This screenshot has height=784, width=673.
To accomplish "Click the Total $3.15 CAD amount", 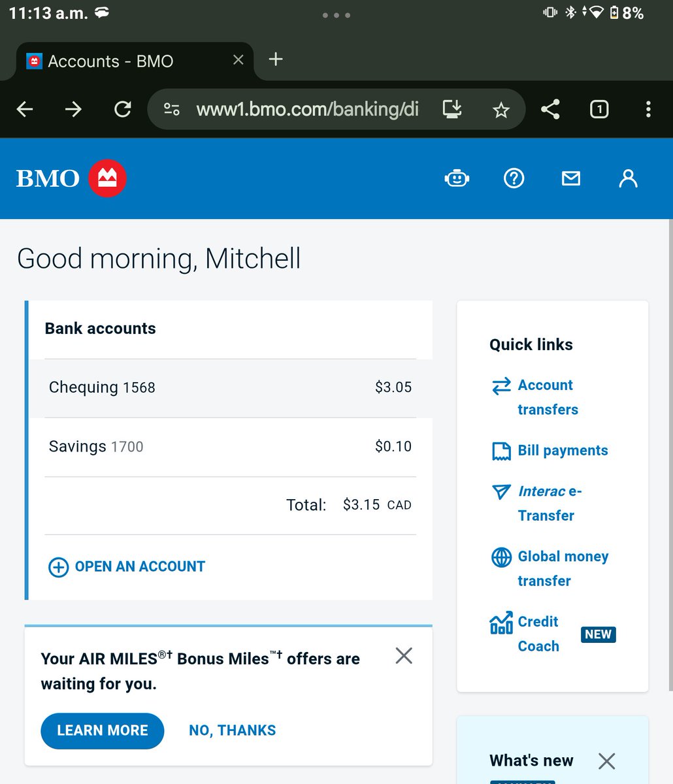I will tap(377, 505).
